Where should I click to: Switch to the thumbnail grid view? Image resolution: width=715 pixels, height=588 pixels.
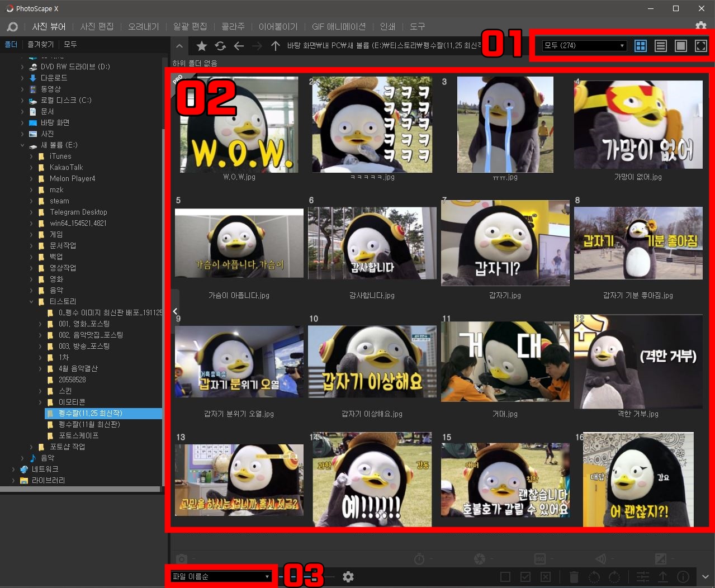(x=641, y=46)
